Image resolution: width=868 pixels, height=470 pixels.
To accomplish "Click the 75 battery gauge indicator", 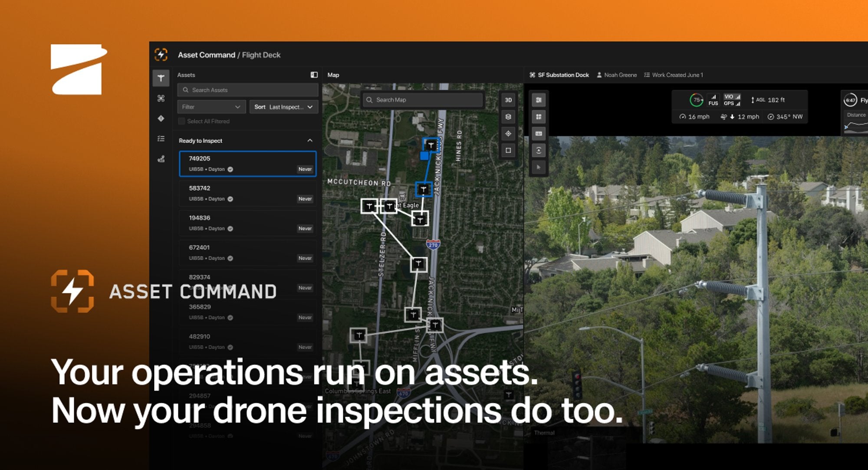I will pyautogui.click(x=697, y=100).
